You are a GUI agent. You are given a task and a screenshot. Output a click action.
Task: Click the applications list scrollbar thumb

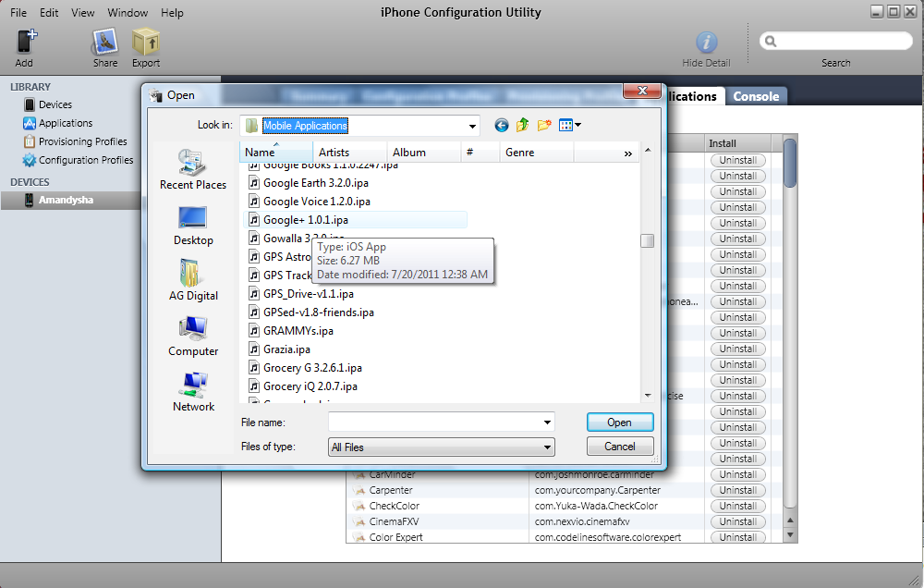point(790,164)
